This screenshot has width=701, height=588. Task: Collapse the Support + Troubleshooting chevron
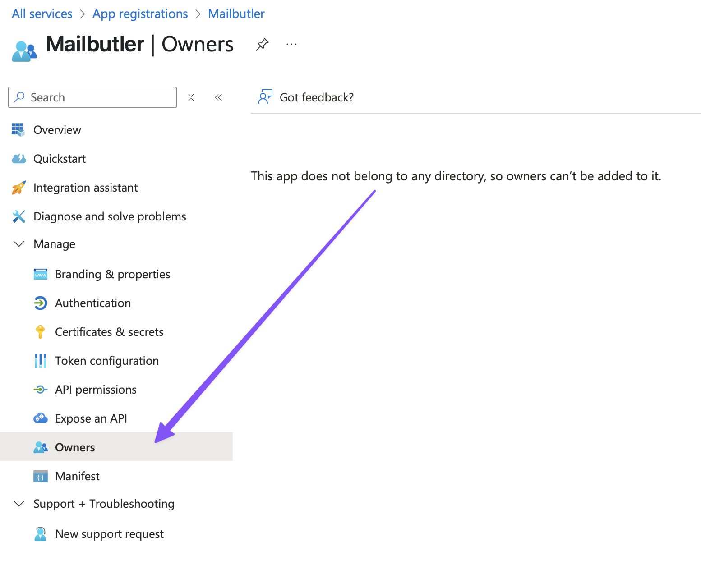(x=19, y=504)
